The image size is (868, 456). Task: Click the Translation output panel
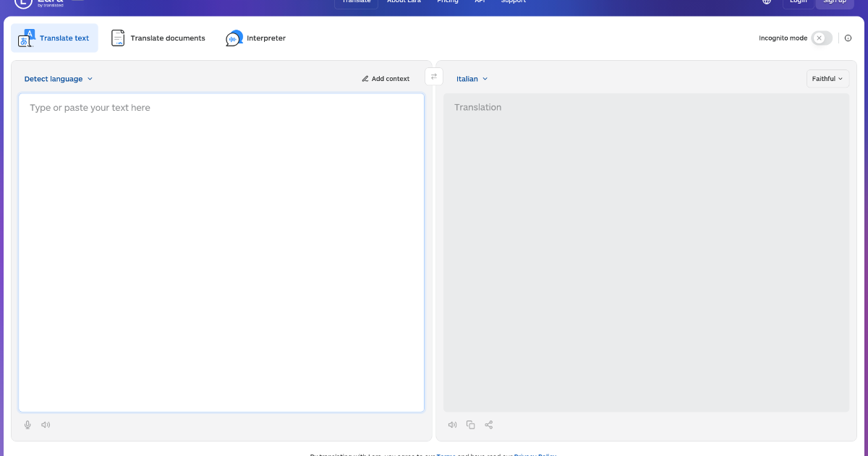[646, 253]
